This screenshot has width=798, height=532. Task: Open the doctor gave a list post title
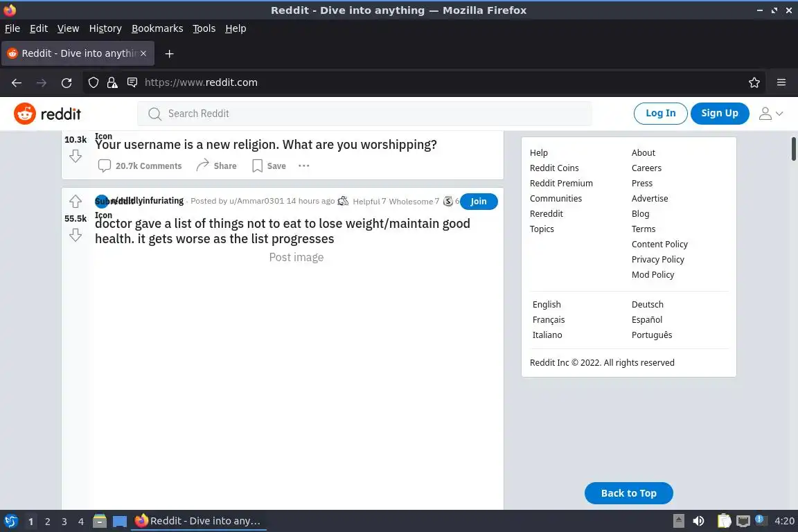(x=283, y=231)
